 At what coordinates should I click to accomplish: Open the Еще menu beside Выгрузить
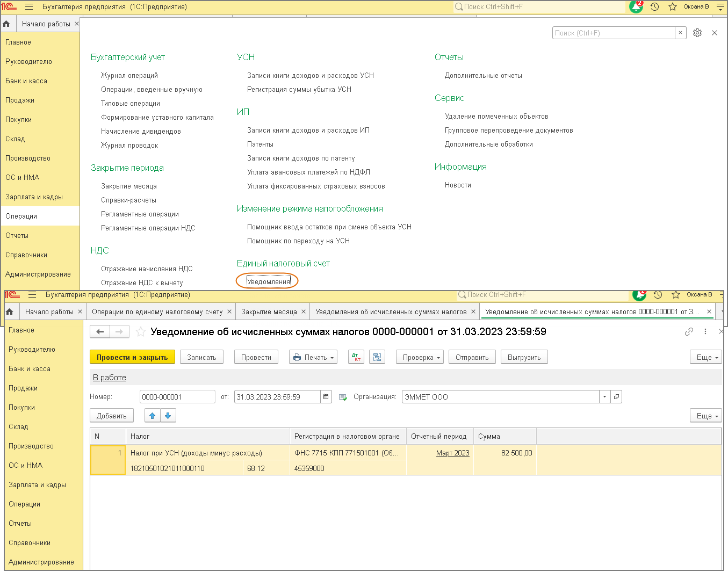click(706, 357)
